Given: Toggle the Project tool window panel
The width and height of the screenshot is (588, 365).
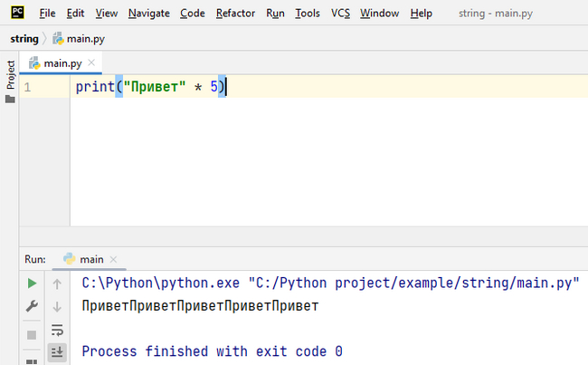Looking at the screenshot, I should (x=10, y=75).
